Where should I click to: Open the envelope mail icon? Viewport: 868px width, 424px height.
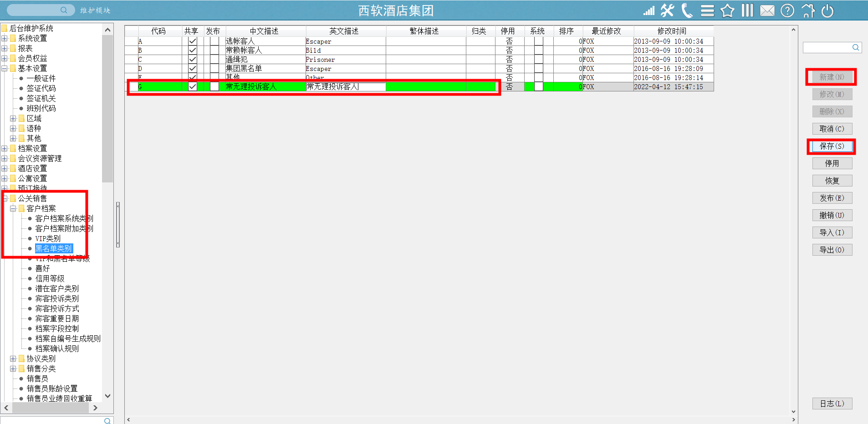click(x=767, y=10)
